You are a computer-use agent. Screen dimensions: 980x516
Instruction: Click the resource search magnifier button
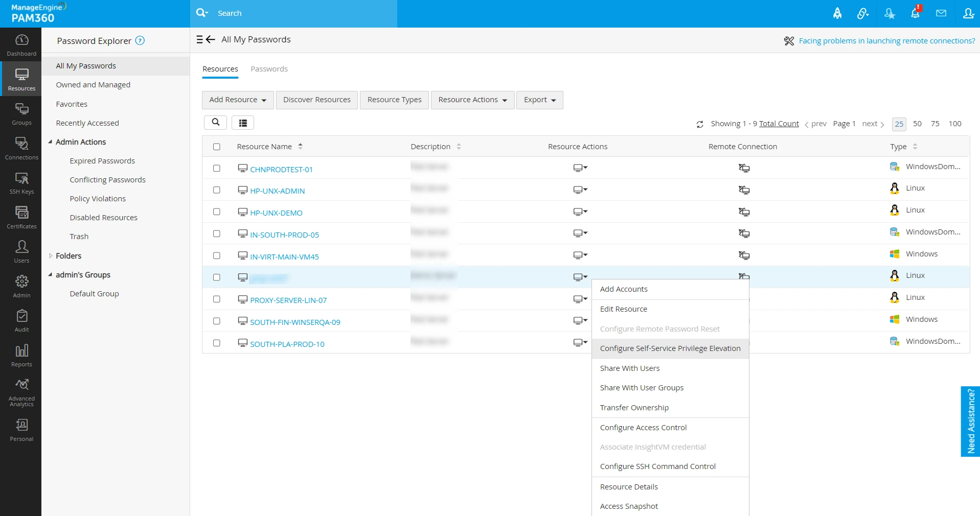pos(216,123)
